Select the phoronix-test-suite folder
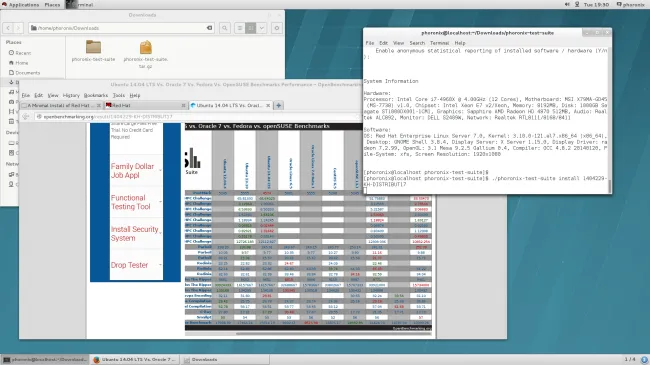The height and width of the screenshot is (365, 650). (x=93, y=51)
